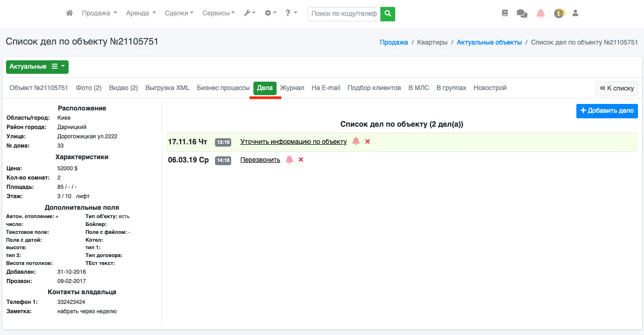This screenshot has height=335, width=644.
Task: Click the search by code input field
Action: click(x=344, y=14)
